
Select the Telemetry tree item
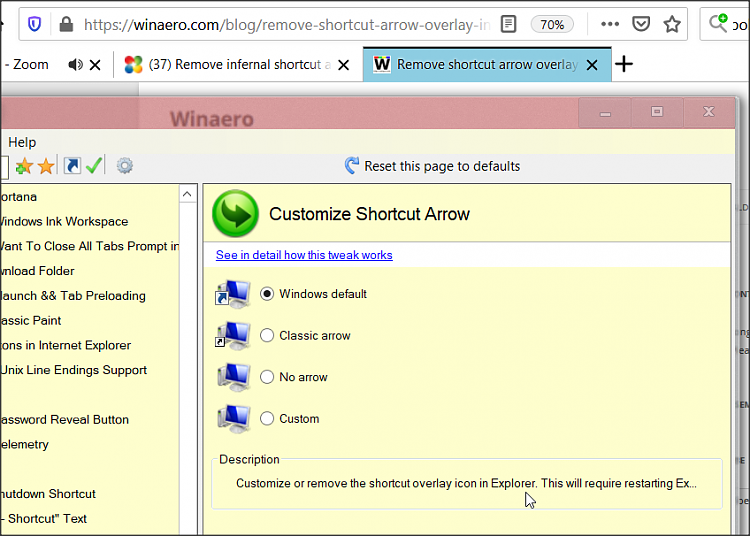coord(24,444)
